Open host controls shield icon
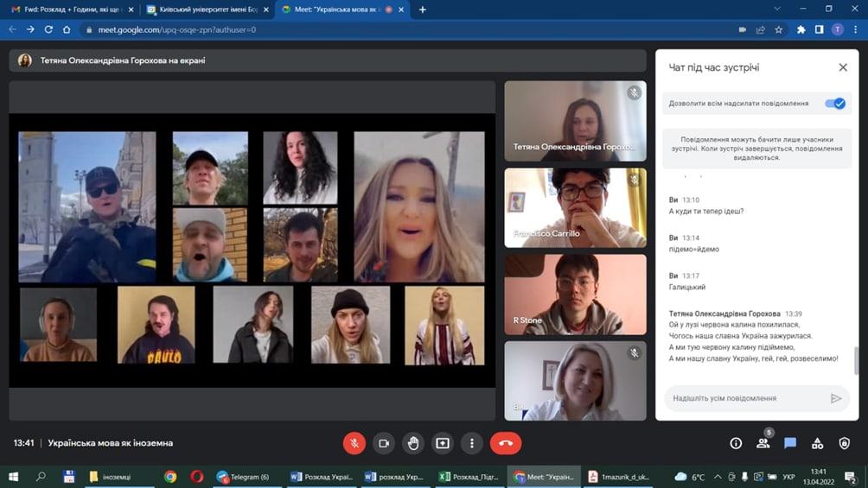 pos(844,443)
